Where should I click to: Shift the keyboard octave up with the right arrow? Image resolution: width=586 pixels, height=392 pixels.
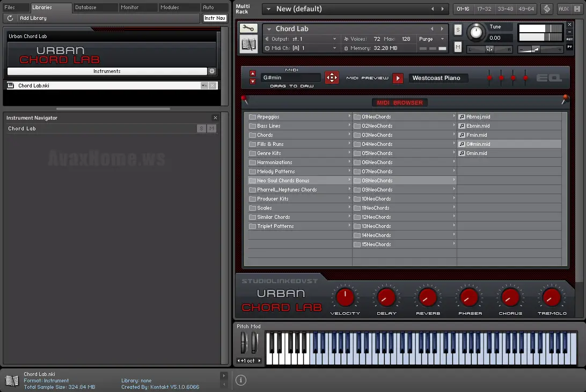[x=259, y=361]
